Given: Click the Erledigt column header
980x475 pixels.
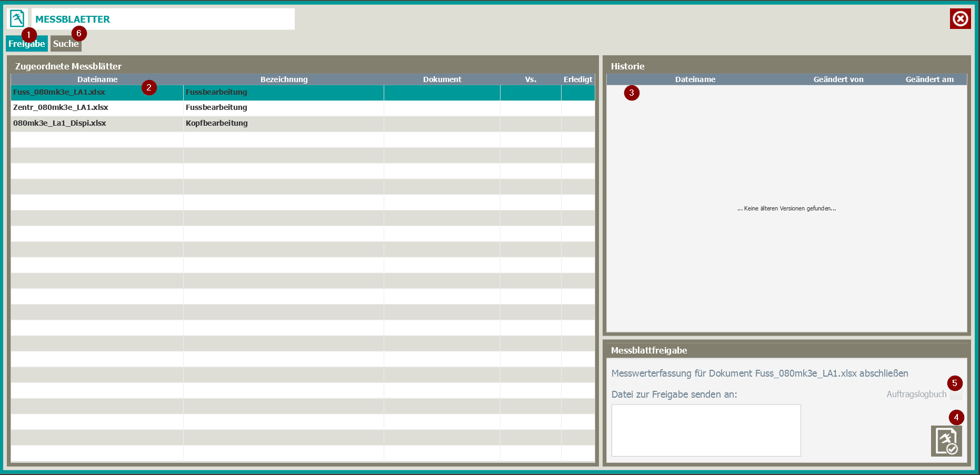Looking at the screenshot, I should click(x=577, y=79).
